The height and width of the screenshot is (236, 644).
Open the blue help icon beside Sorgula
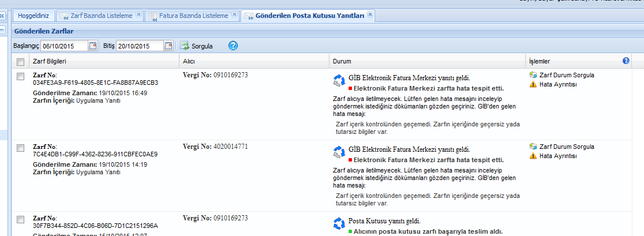(x=233, y=46)
